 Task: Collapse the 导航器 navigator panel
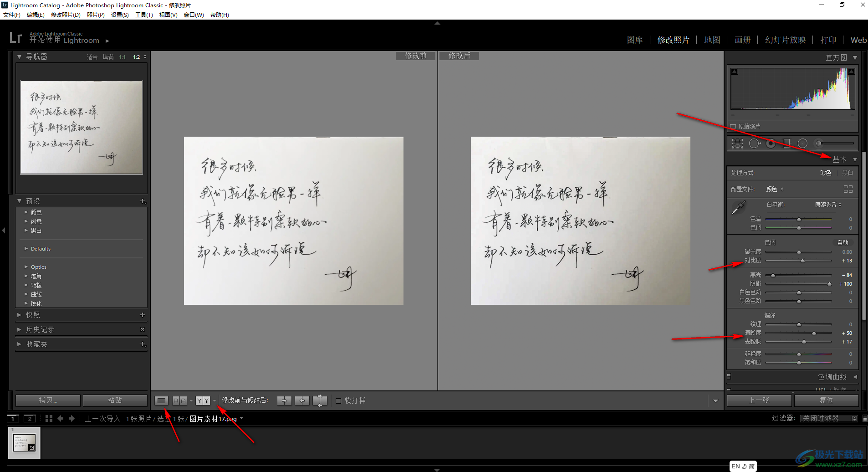pyautogui.click(x=20, y=57)
